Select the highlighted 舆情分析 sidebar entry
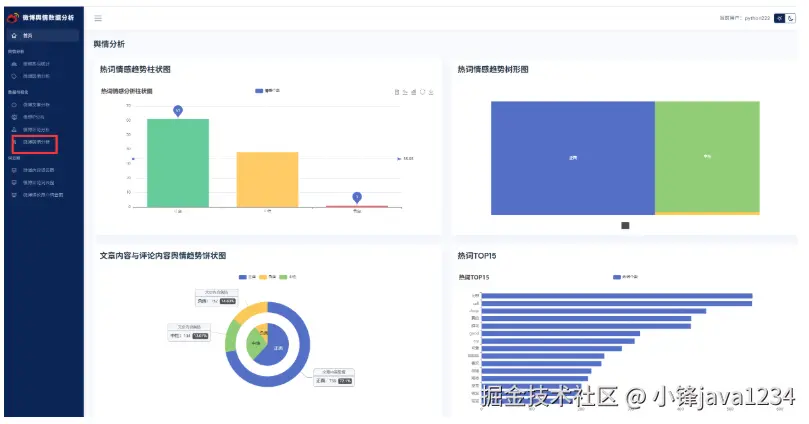The height and width of the screenshot is (424, 809). [x=36, y=142]
